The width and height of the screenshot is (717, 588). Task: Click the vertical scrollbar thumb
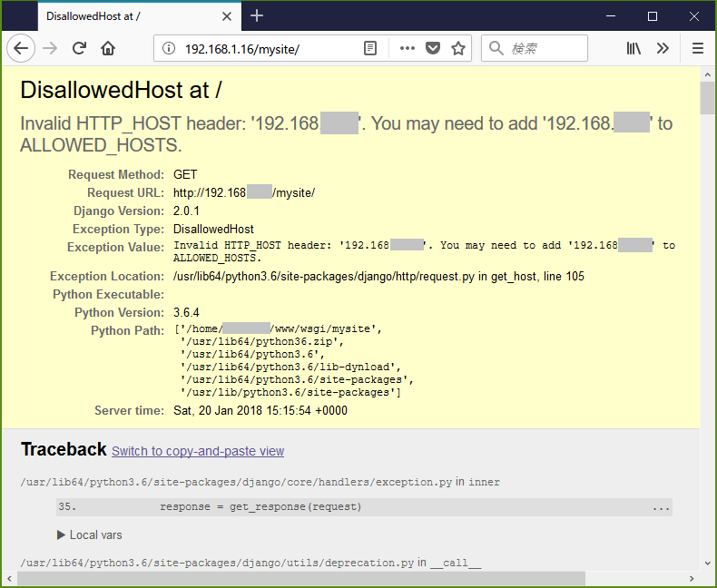[707, 97]
